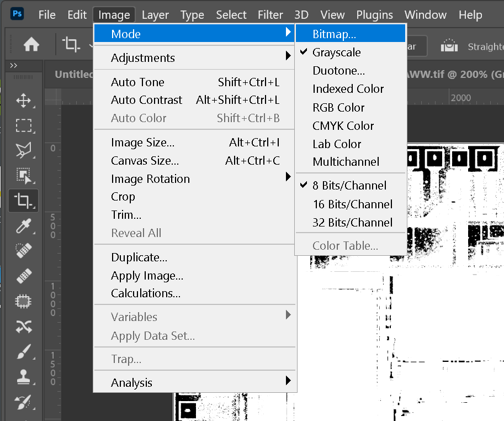
Task: Open Trim... dialog
Action: click(194, 215)
